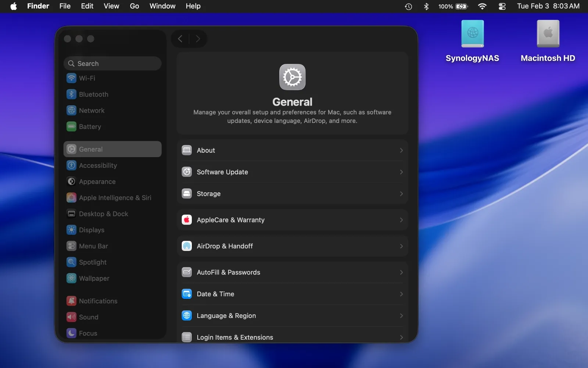Click the Apple Intelligence & Siri icon

click(x=71, y=198)
